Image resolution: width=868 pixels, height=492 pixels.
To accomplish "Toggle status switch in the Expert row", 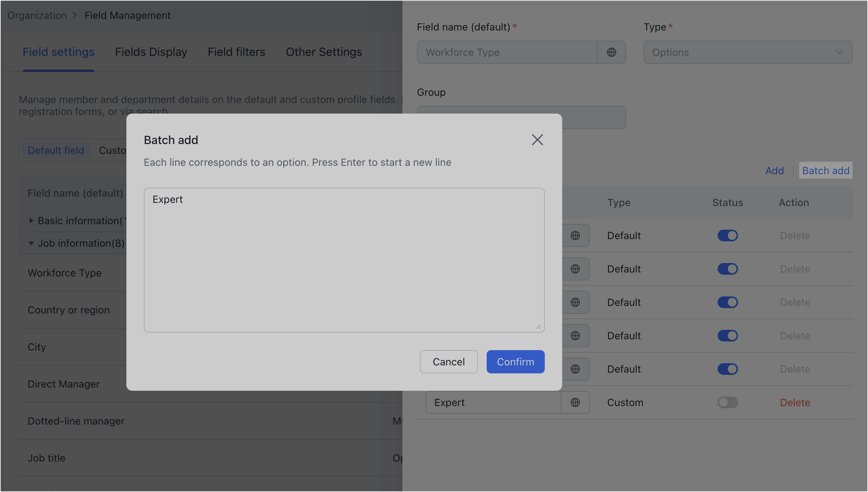I will 727,402.
